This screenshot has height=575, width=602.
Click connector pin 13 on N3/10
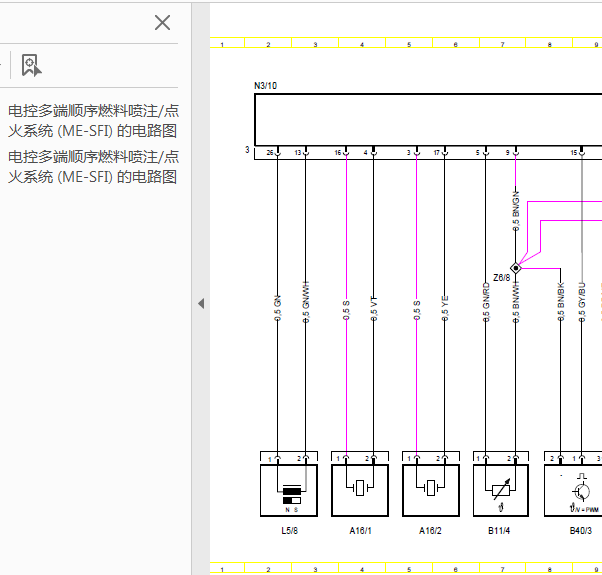(x=298, y=152)
